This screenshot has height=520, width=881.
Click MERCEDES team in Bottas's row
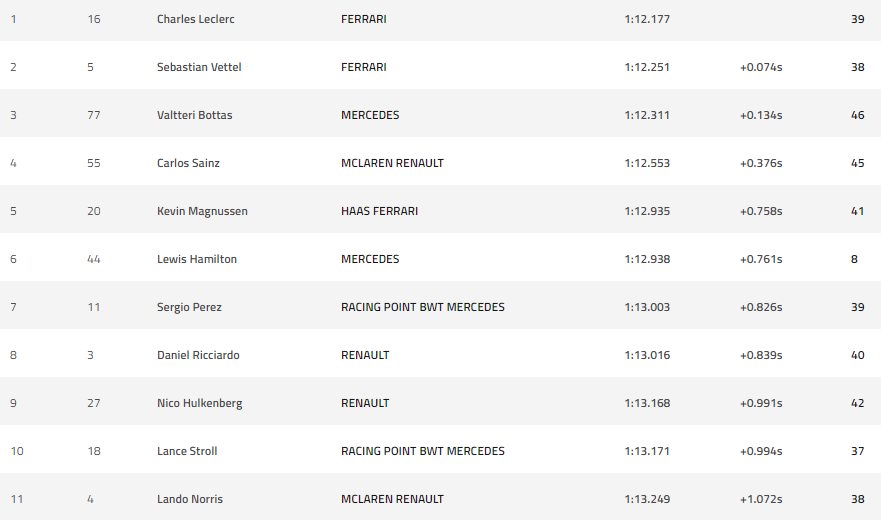pos(370,115)
